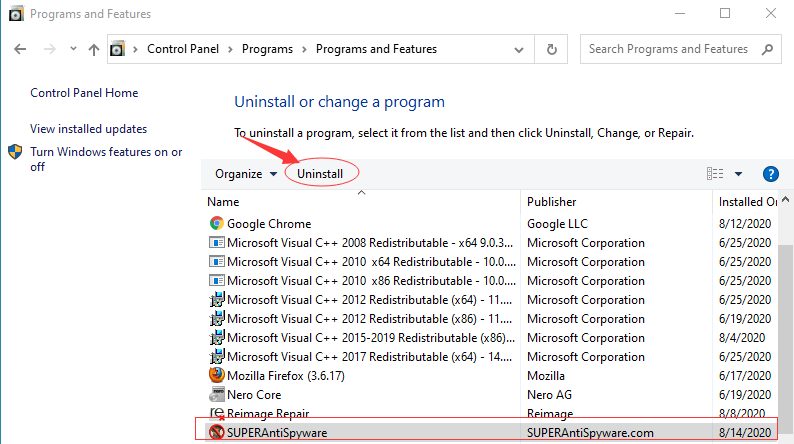Click the Forward navigation arrow
This screenshot has width=794, height=444.
tap(50, 49)
